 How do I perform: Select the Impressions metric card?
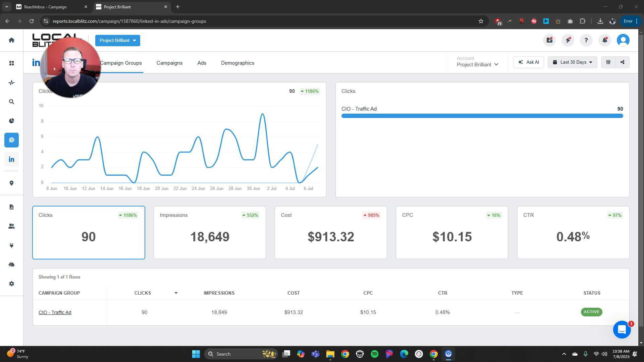tap(210, 233)
